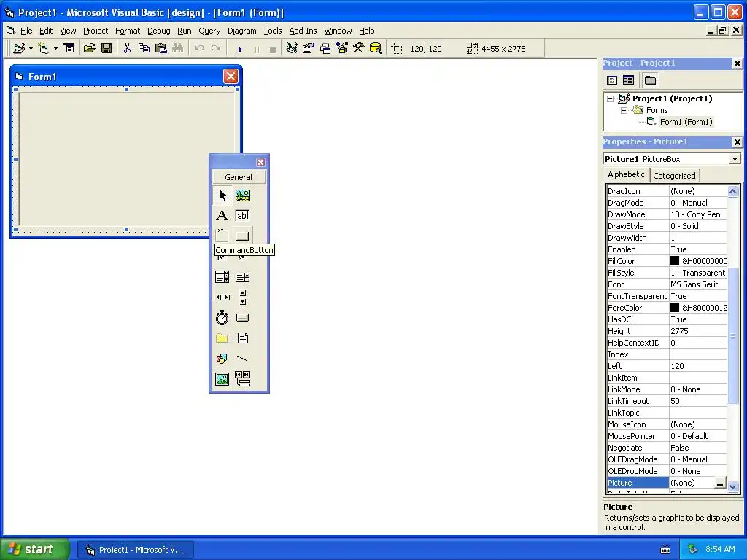Viewport: 747px width, 560px height.
Task: Select Form1 (Form1) in the project tree
Action: (686, 122)
